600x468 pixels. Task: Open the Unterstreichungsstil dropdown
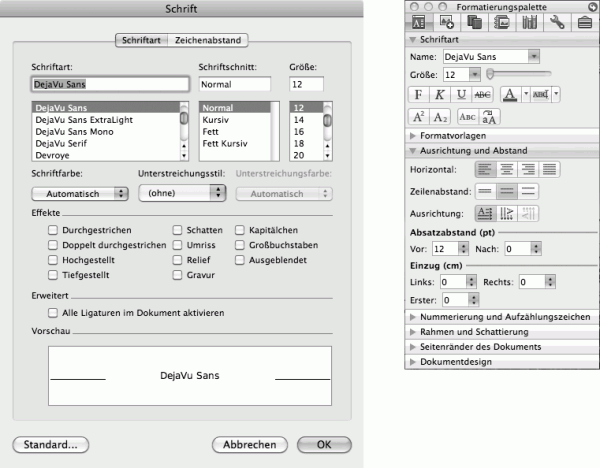click(x=182, y=193)
